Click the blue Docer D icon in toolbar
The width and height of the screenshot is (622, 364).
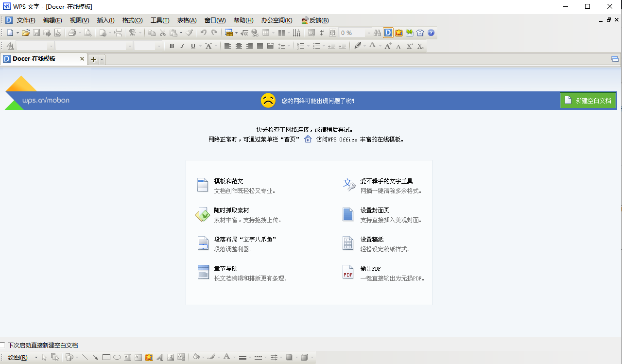[388, 33]
